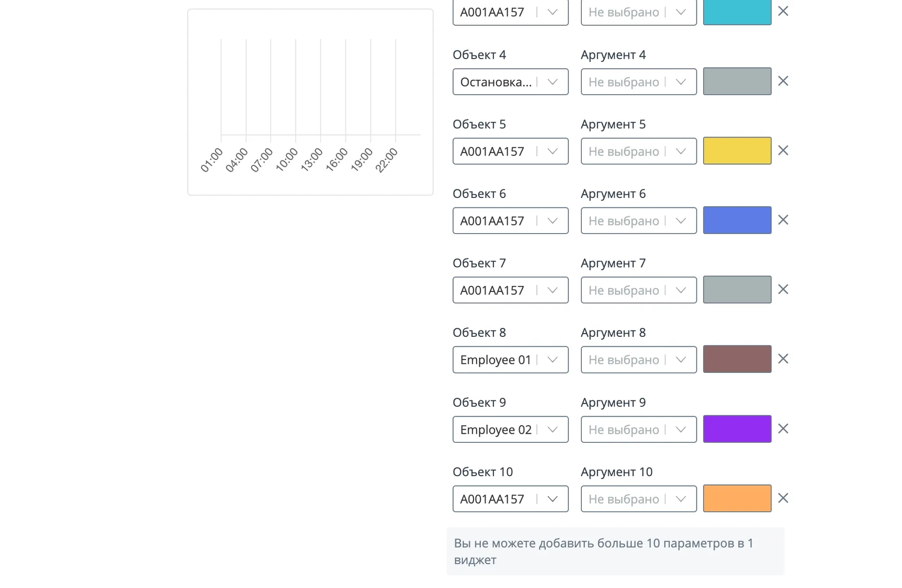Delete the Объект 7 parameter row

[x=783, y=289]
